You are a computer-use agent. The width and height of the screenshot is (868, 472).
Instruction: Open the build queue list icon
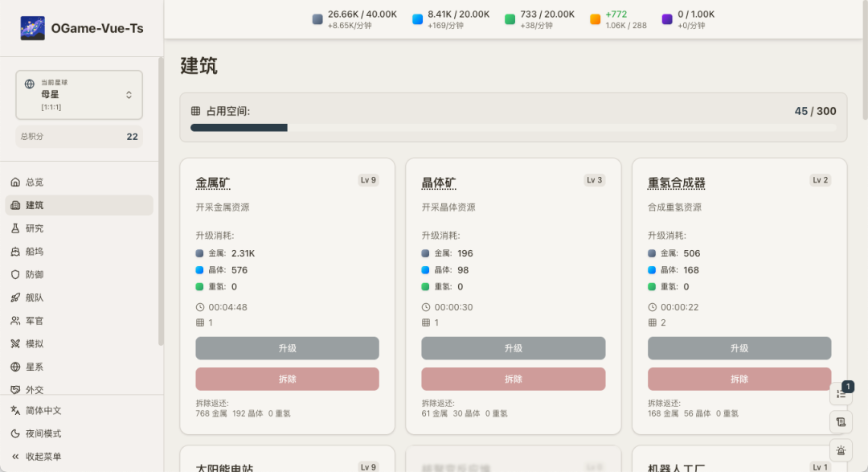pyautogui.click(x=841, y=393)
